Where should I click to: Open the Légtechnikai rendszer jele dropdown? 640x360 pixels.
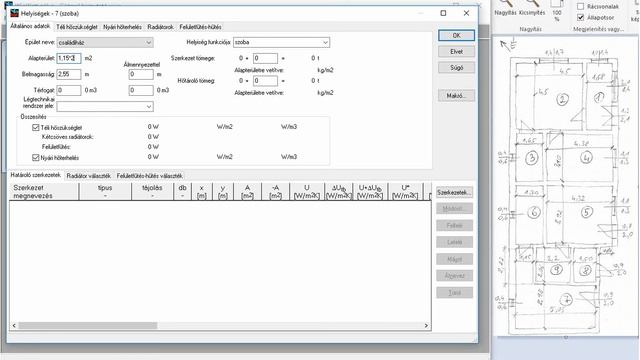click(x=105, y=107)
